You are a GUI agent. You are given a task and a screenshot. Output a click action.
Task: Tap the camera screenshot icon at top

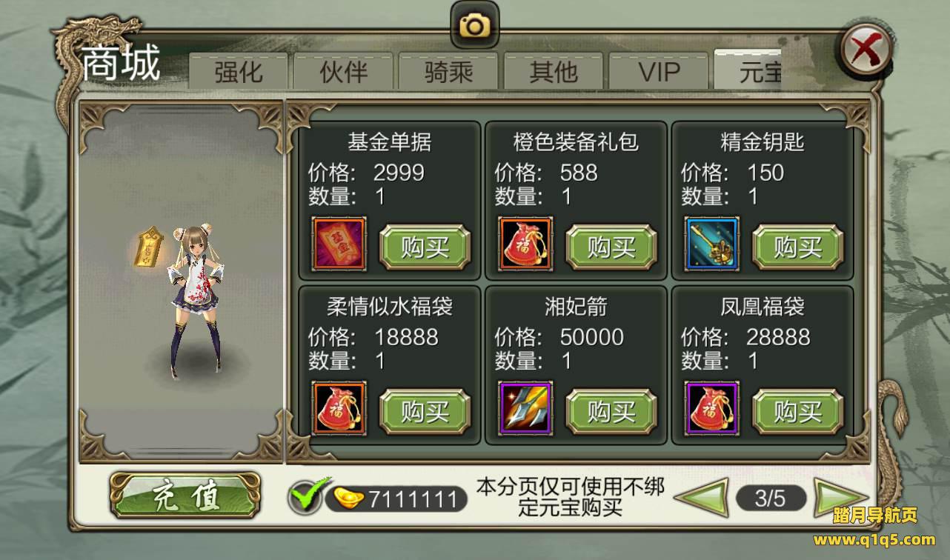474,26
